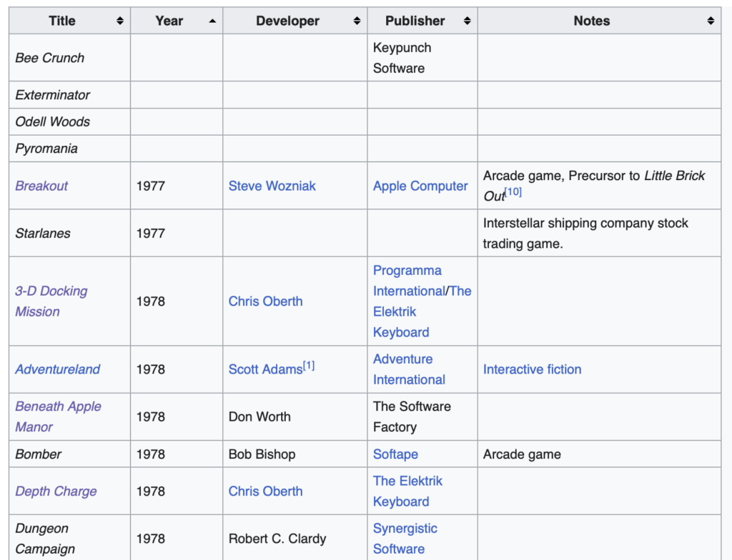Select the Starlanes title cell
This screenshot has height=560, width=732.
click(69, 233)
